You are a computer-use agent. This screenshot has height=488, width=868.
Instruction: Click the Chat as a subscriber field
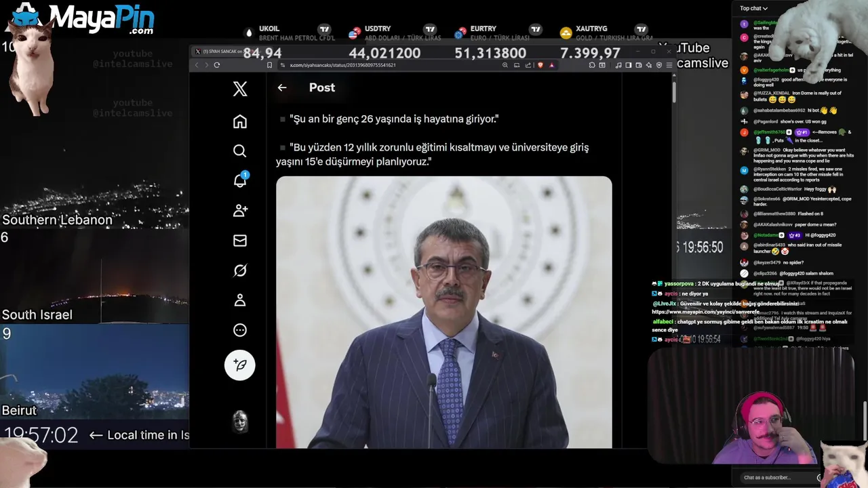pos(777,477)
